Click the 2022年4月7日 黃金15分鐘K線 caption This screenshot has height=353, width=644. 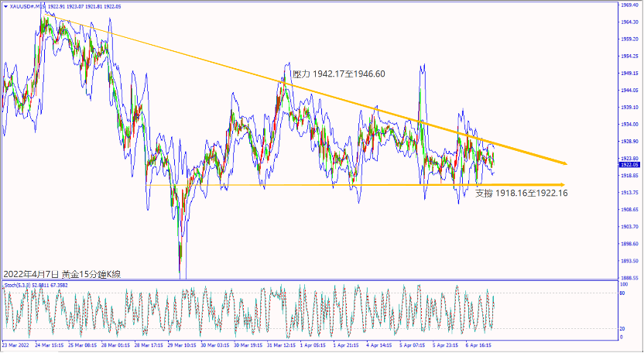pos(62,274)
